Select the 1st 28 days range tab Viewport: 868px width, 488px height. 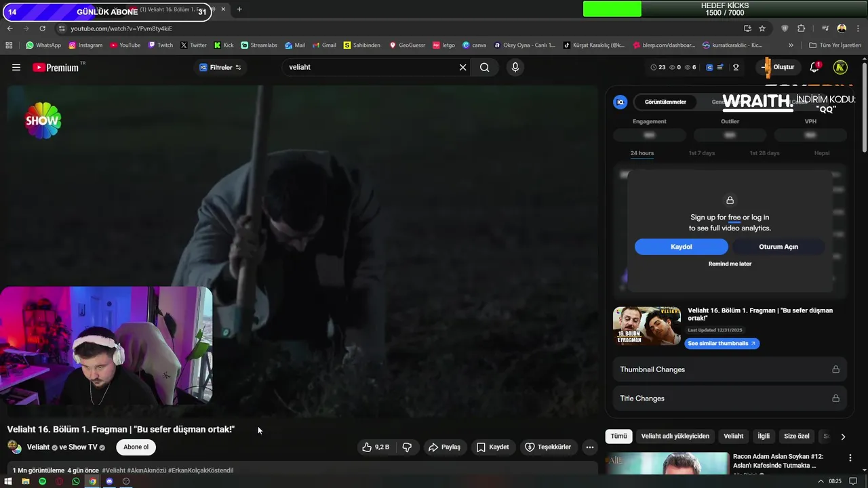(764, 152)
